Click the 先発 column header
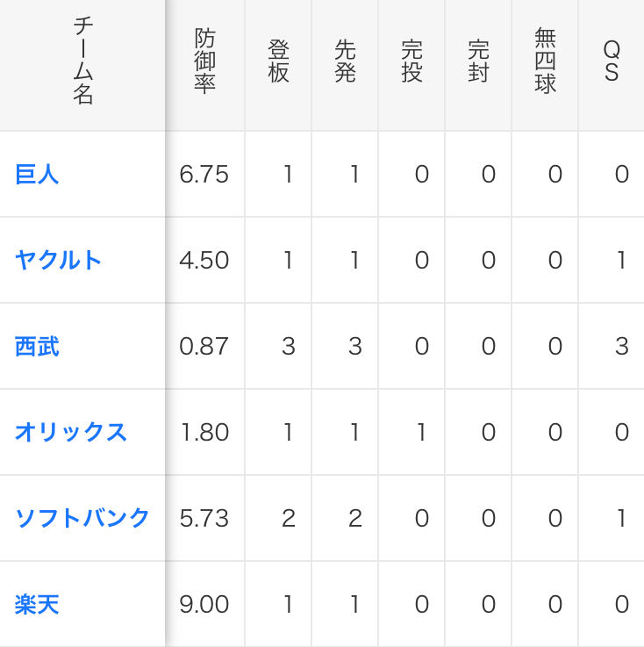The height and width of the screenshot is (647, 644). 345,61
